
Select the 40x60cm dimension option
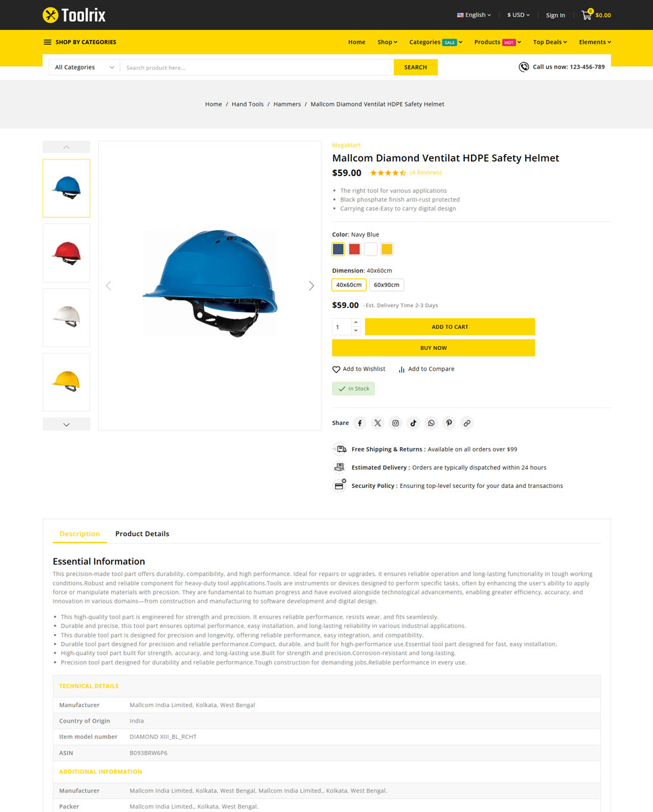348,285
